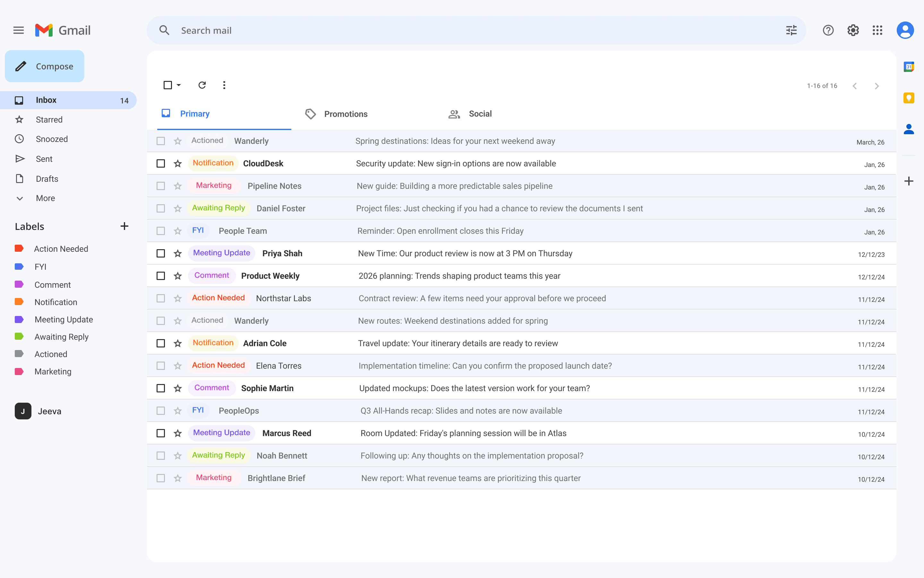
Task: Refresh the inbox
Action: click(202, 85)
